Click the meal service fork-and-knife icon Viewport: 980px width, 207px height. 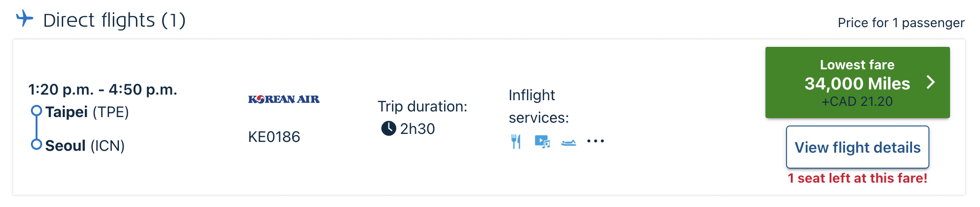pos(516,141)
